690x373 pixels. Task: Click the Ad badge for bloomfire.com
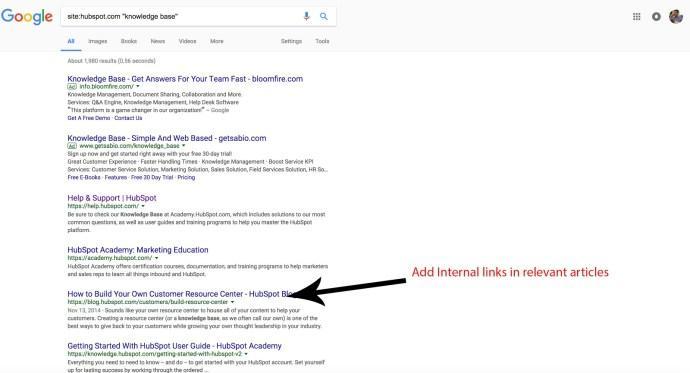(x=72, y=87)
